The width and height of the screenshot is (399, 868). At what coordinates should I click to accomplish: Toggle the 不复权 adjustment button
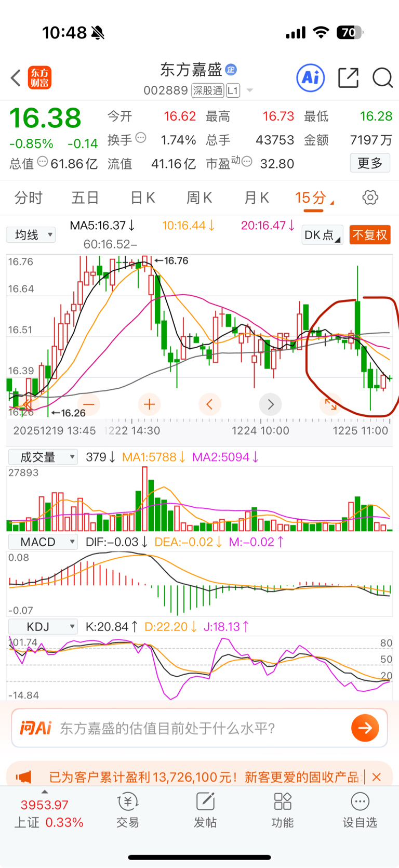click(370, 235)
